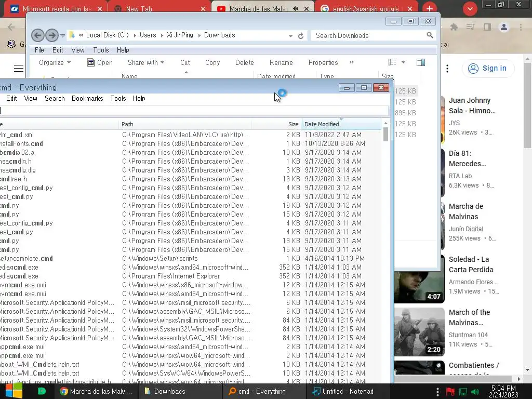Click the YouTube Sign in button
This screenshot has width=532, height=399.
(x=487, y=68)
